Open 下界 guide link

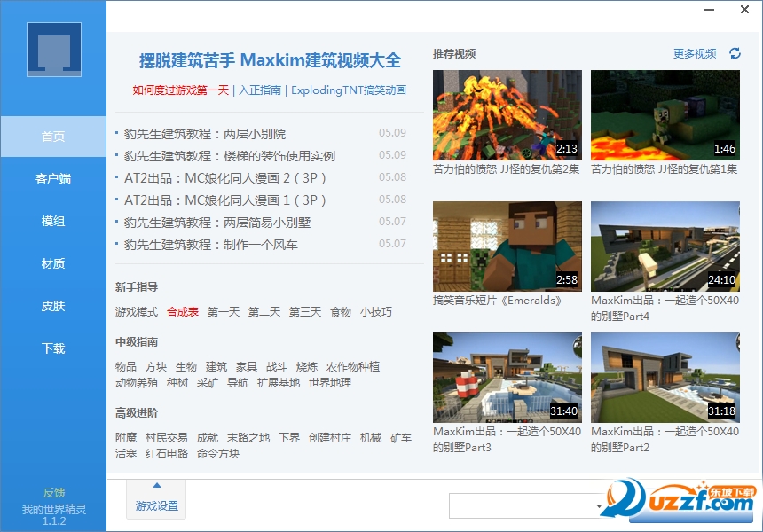click(289, 438)
